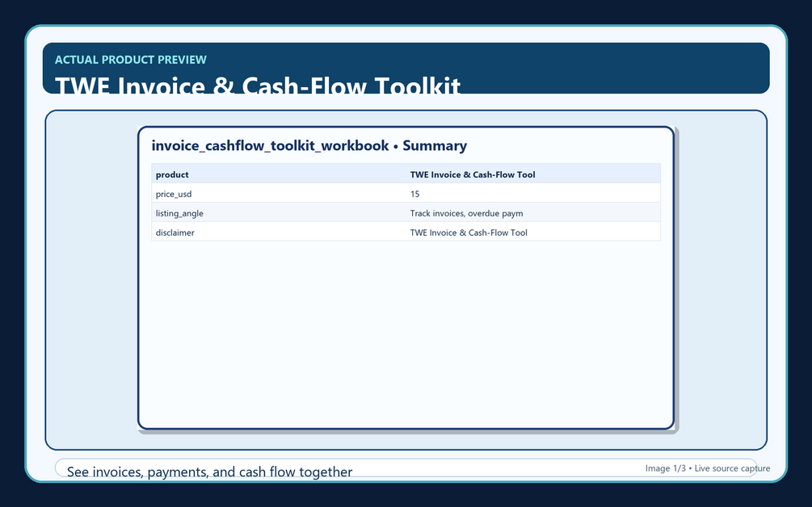Click the 'TWE Invoice & Cash-Flow Toolkit' heading

coord(258,86)
